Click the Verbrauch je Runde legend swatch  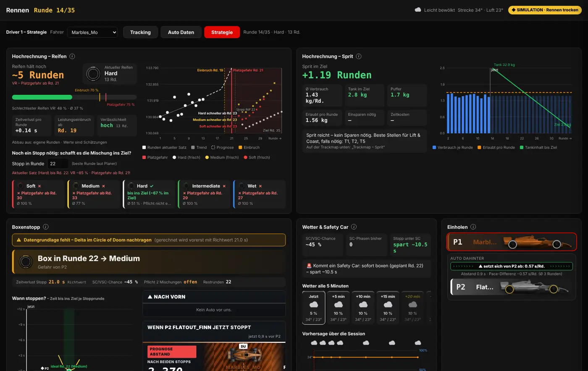coord(434,147)
